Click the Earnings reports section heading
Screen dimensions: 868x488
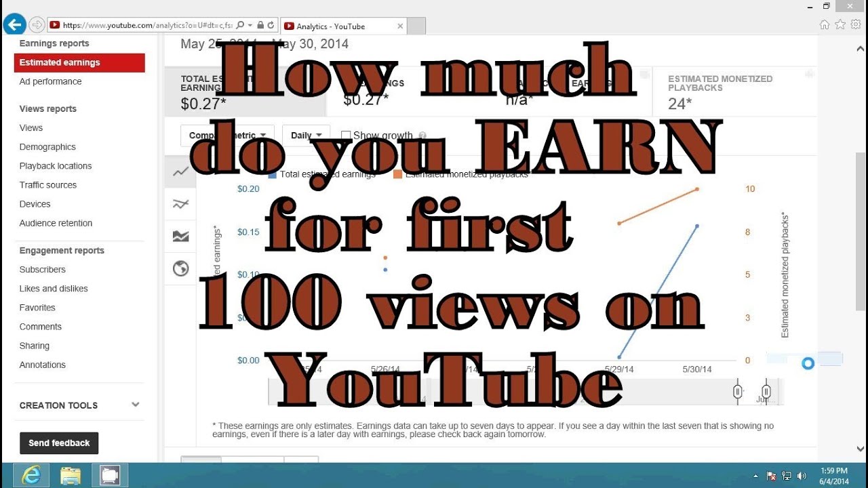tap(54, 43)
